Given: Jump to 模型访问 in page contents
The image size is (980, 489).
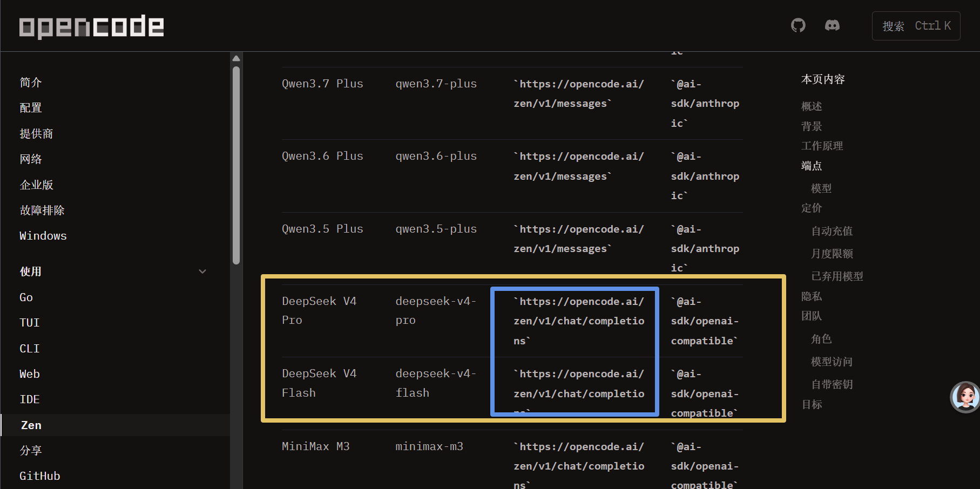Looking at the screenshot, I should (832, 362).
